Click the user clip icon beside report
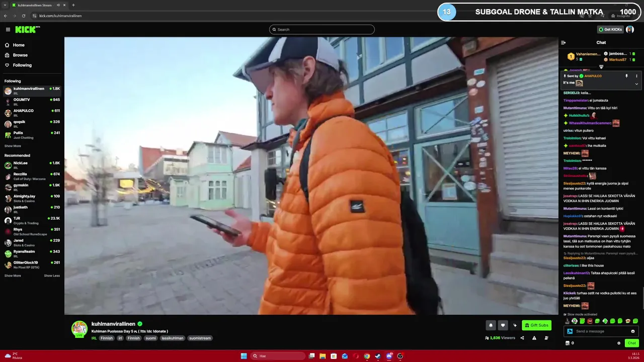 point(546,338)
